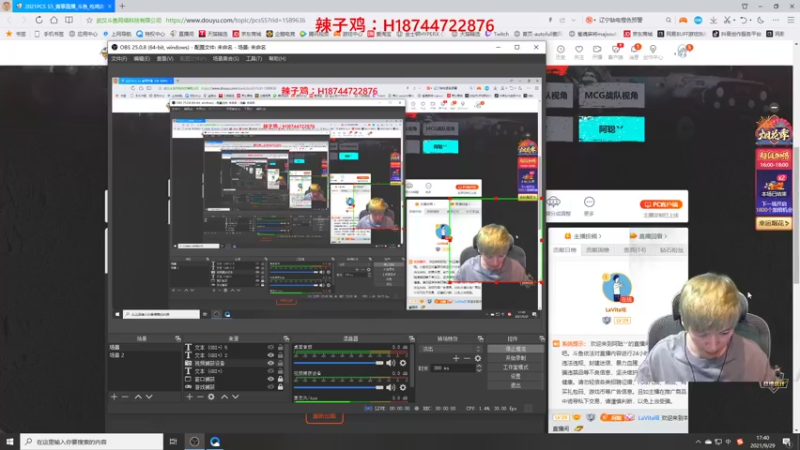Reload the page with the browser refresh icon
The width and height of the screenshot is (800, 450).
39,20
